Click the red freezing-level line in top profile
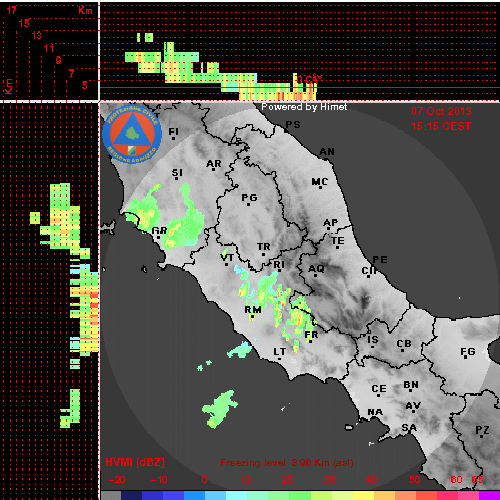This screenshot has width=500, height=500. pos(299,88)
